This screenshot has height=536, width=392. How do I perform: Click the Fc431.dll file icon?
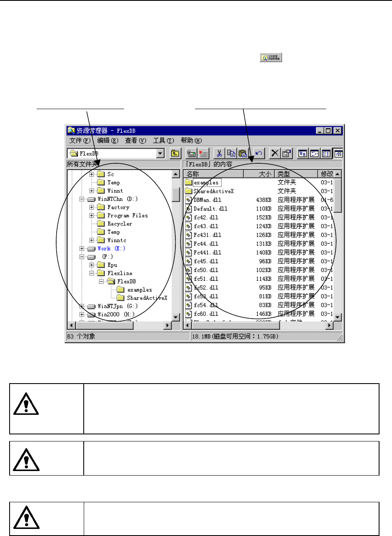[x=189, y=235]
